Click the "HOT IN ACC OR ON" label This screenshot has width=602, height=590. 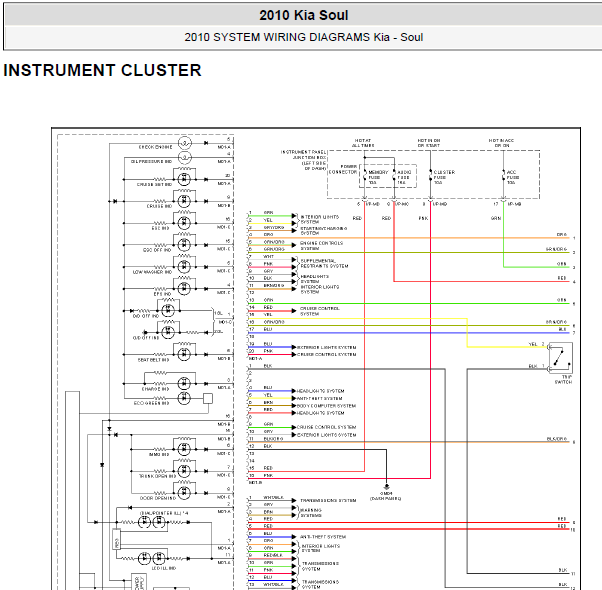pyautogui.click(x=501, y=143)
